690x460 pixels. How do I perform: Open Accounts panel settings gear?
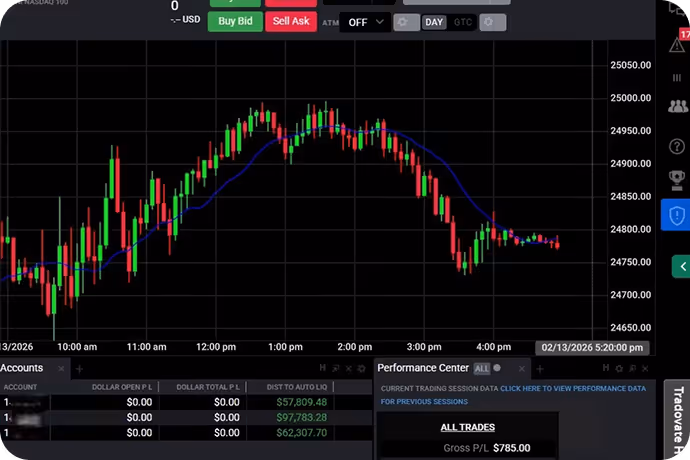361,368
